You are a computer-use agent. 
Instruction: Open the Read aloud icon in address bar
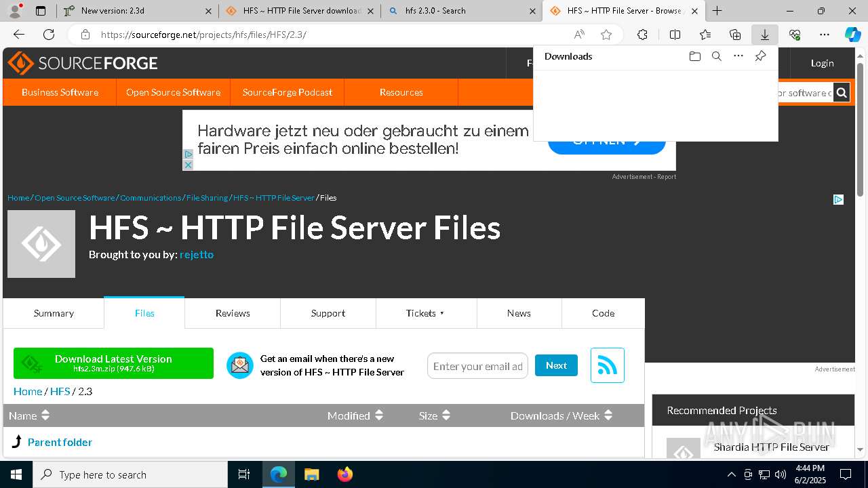[579, 35]
